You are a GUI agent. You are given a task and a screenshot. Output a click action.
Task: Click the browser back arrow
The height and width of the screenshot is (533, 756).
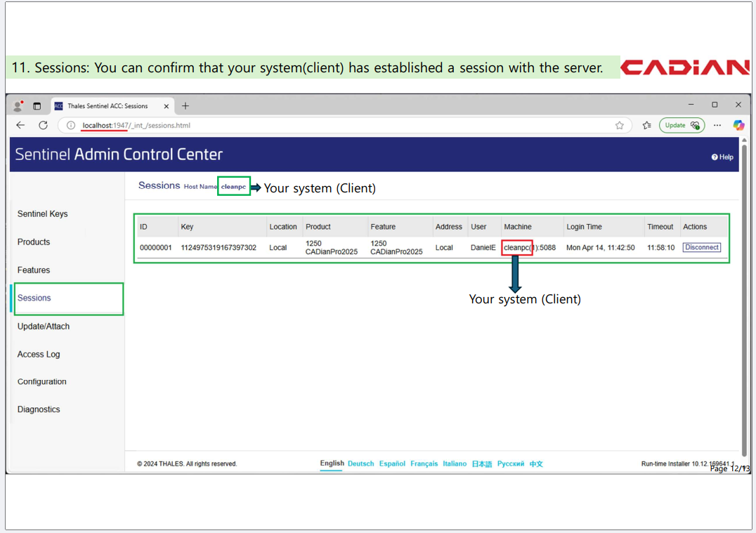(x=20, y=125)
